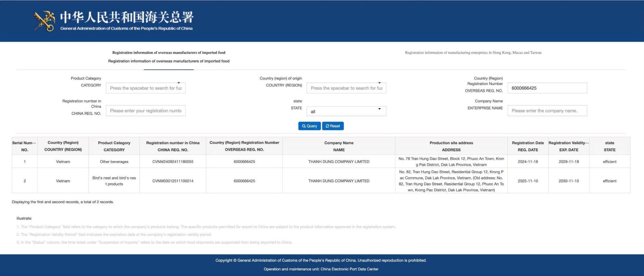Click the records count summary text
The width and height of the screenshot is (644, 276).
click(63, 202)
